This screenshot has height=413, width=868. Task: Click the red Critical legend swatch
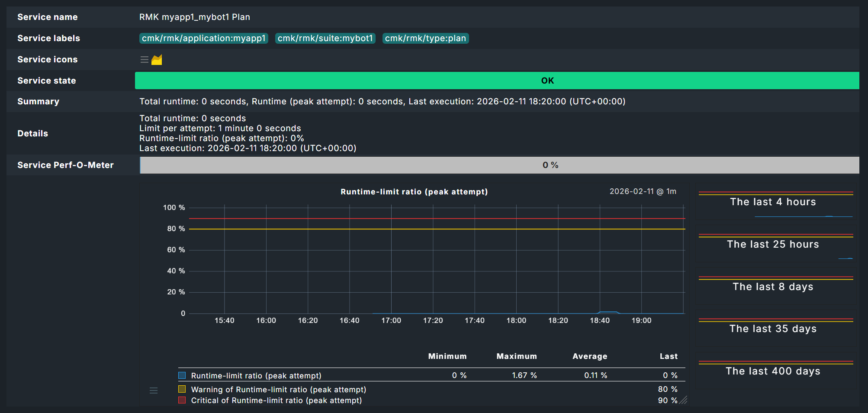(182, 400)
